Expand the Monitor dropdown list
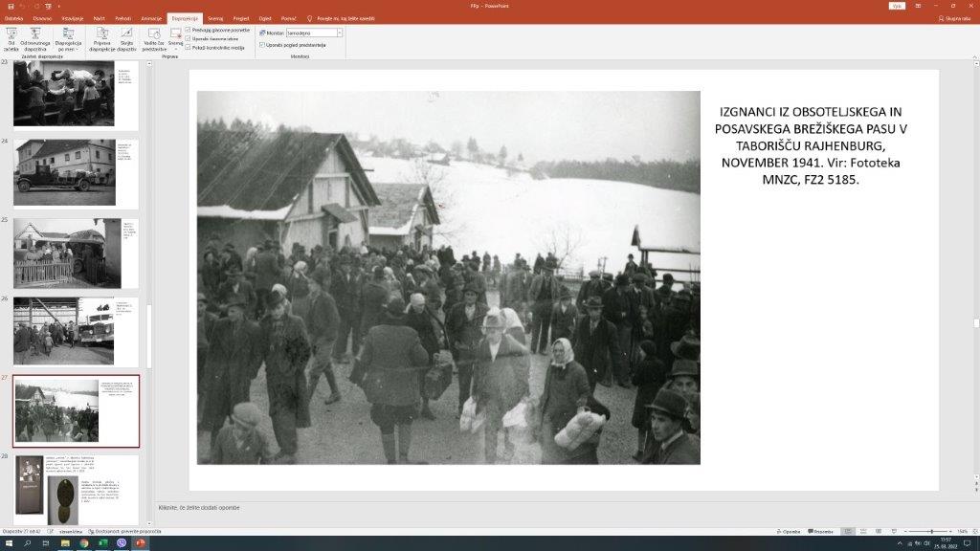The width and height of the screenshot is (980, 551). (340, 33)
